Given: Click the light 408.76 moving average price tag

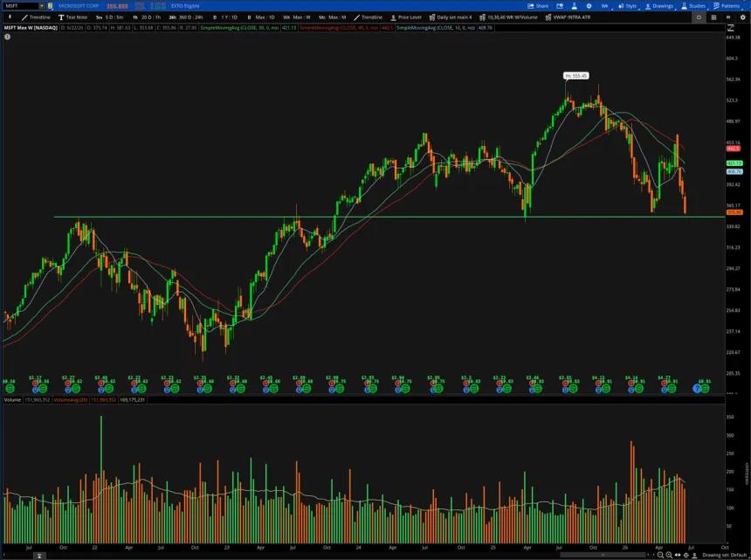Looking at the screenshot, I should 734,171.
